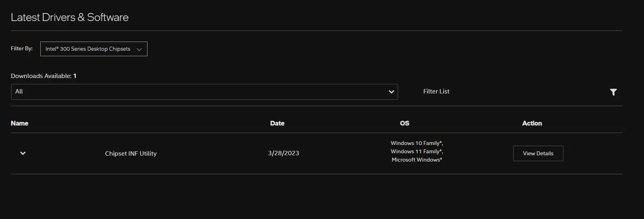644x219 pixels.
Task: Click the Windows 10 Family OS entry
Action: 417,143
